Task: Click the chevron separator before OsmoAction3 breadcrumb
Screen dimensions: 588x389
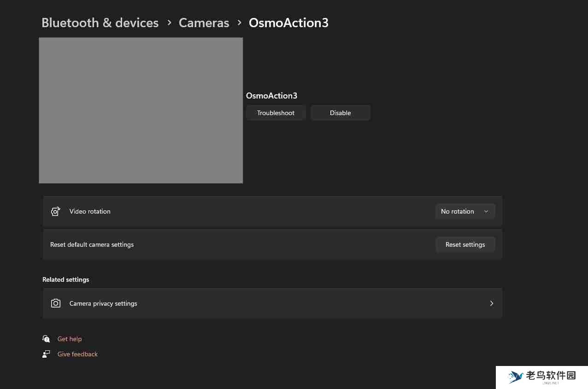Action: (239, 23)
